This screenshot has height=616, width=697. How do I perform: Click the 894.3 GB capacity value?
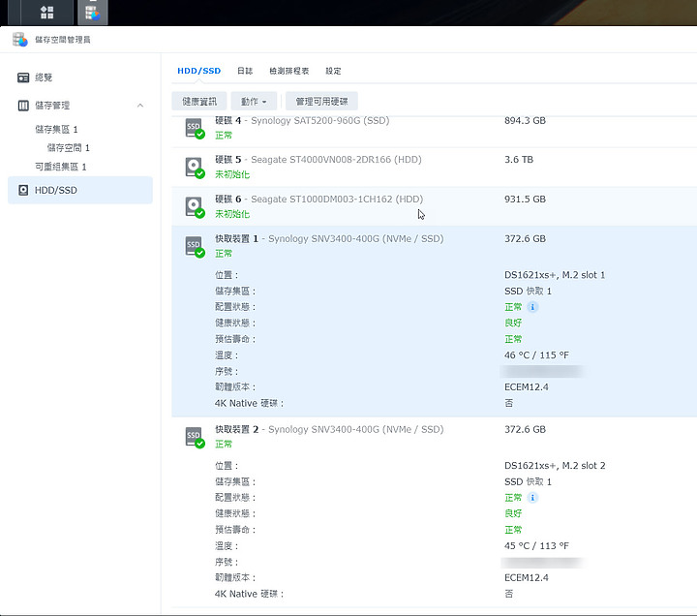[525, 120]
